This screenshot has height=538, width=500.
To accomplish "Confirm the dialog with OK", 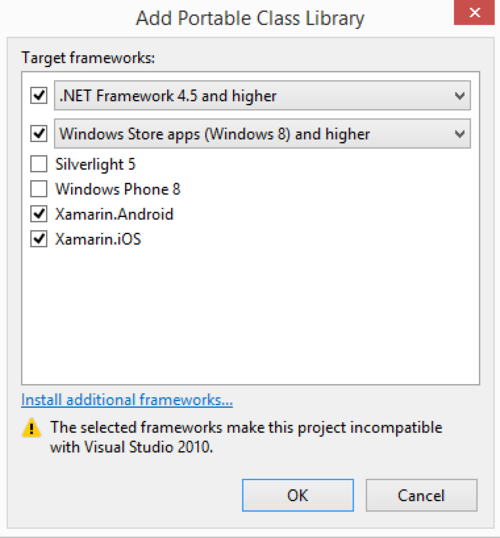I will [298, 495].
